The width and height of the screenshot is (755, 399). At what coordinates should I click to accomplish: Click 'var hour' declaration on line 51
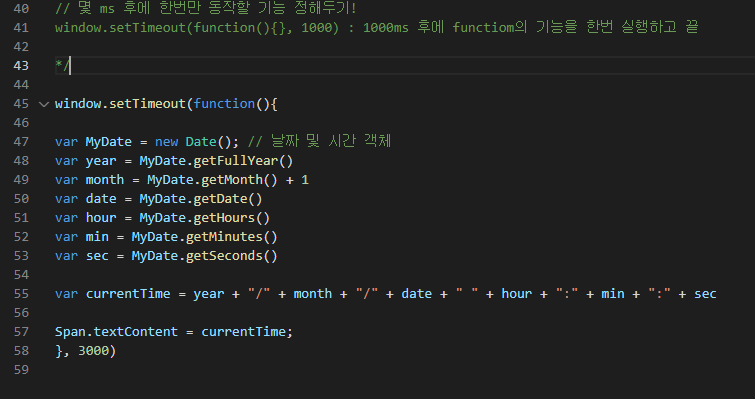click(x=86, y=218)
